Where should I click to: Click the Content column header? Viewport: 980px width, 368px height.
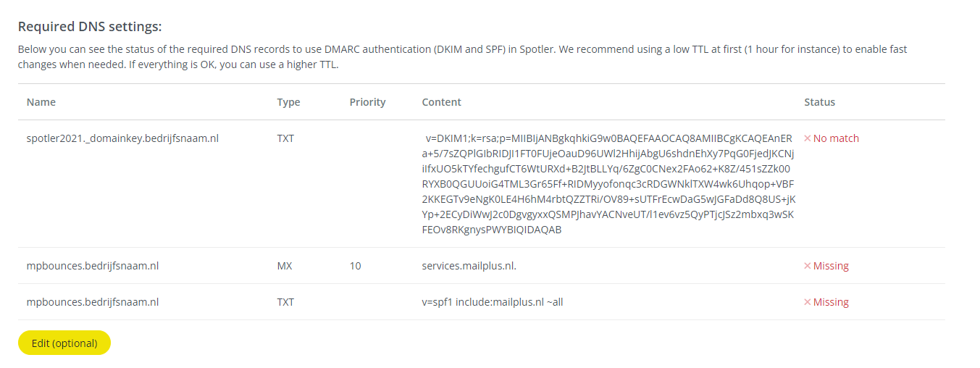[441, 102]
